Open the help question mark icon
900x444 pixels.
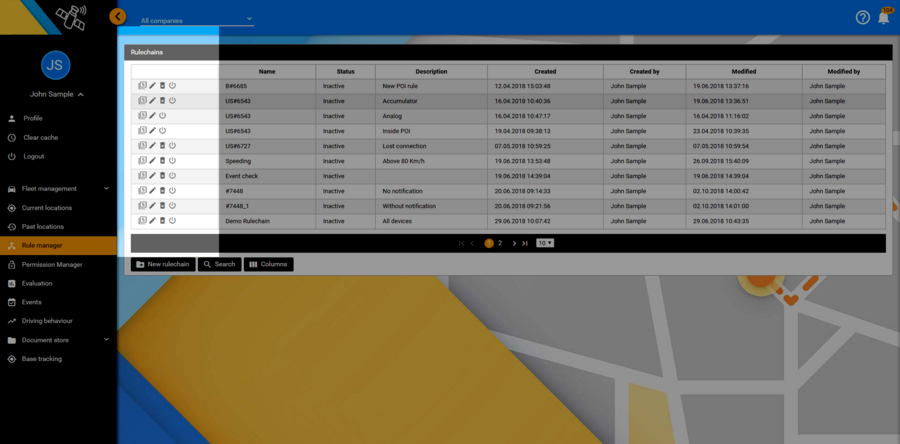click(x=863, y=17)
